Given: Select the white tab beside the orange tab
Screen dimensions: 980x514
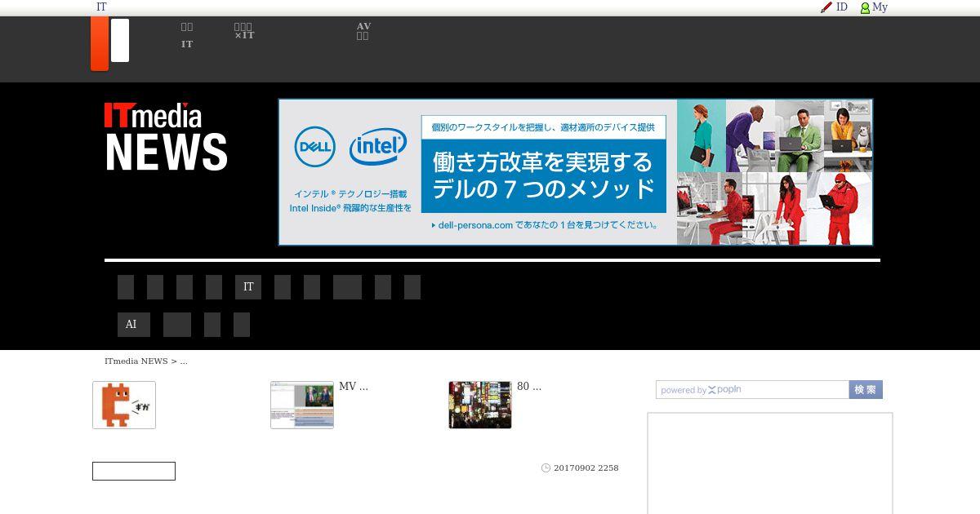Looking at the screenshot, I should click(x=120, y=41).
